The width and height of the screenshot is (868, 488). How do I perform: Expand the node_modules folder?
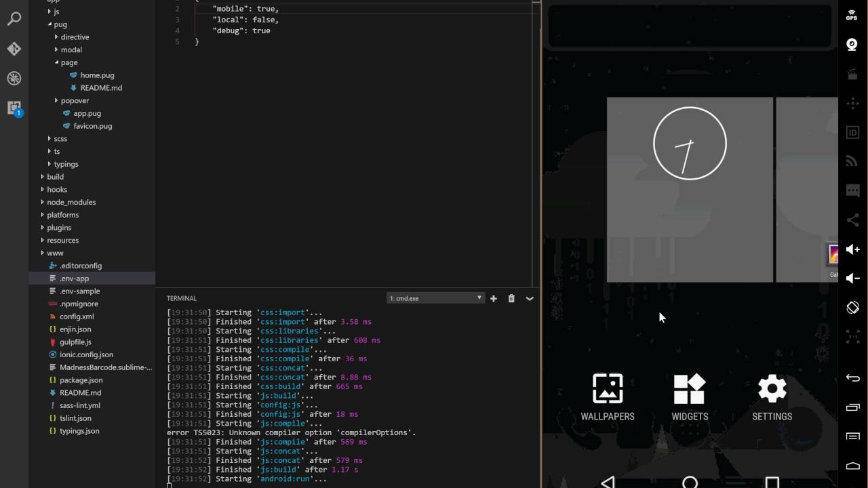pos(71,202)
